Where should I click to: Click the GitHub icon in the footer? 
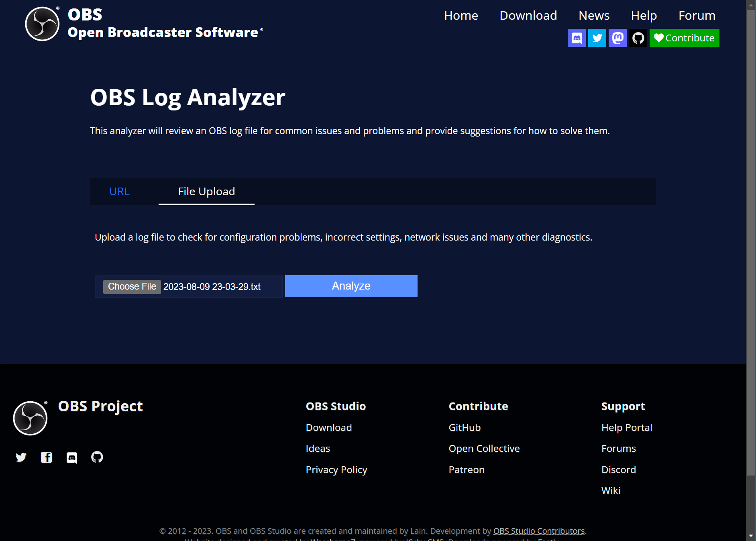[97, 457]
